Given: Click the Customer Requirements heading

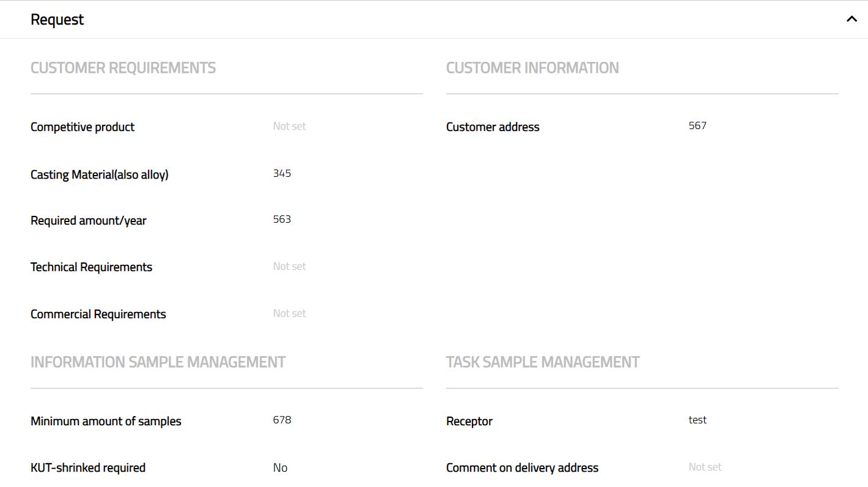Looking at the screenshot, I should pyautogui.click(x=123, y=68).
